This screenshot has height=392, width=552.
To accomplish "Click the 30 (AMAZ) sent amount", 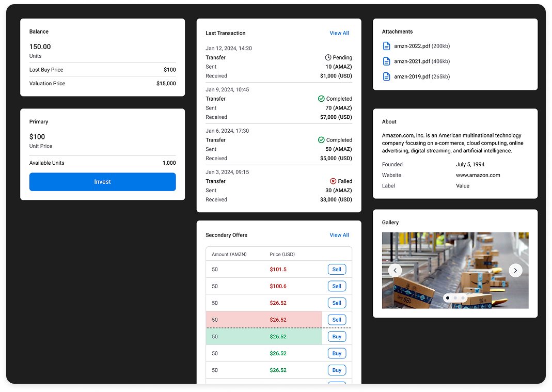I will point(338,190).
